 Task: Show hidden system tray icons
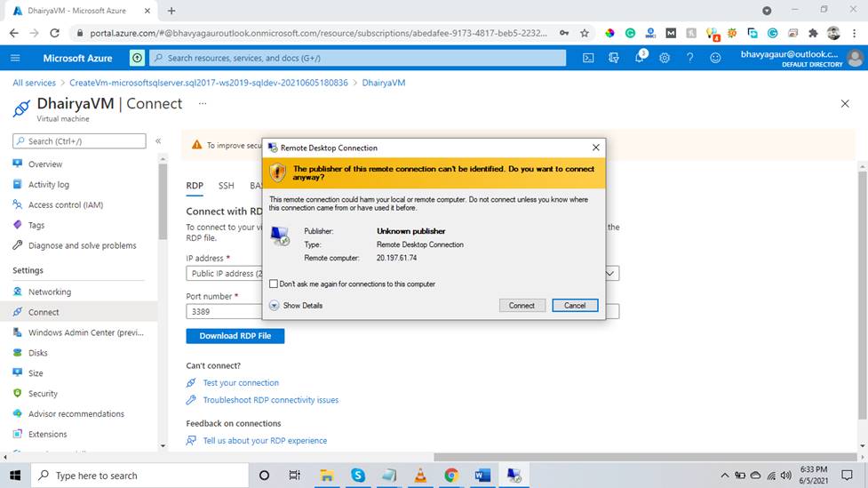coord(724,476)
